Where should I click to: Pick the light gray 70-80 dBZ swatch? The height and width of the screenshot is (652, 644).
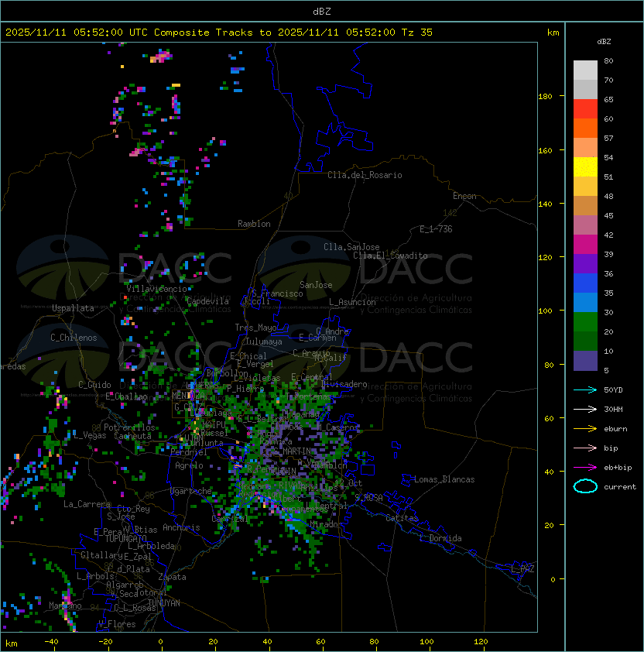click(x=585, y=70)
